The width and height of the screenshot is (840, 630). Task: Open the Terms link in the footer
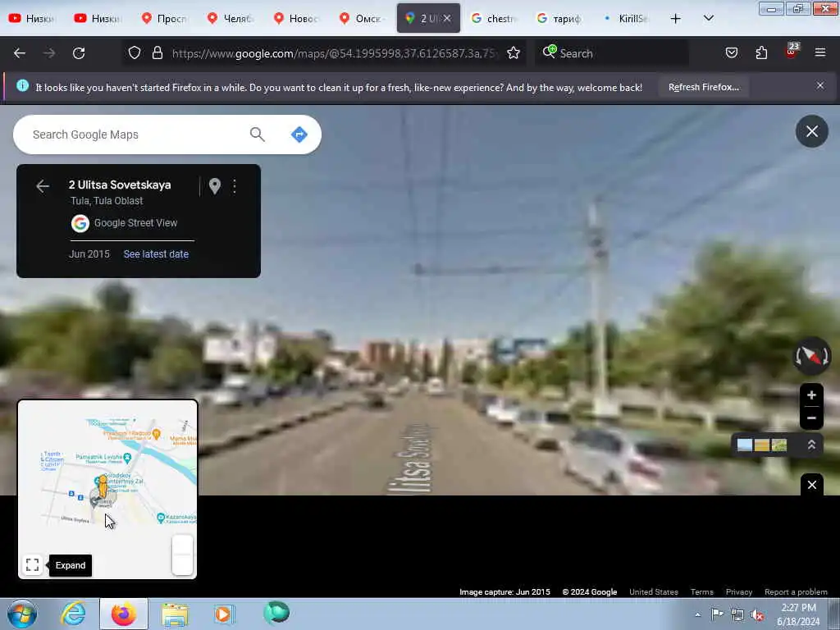tap(702, 592)
